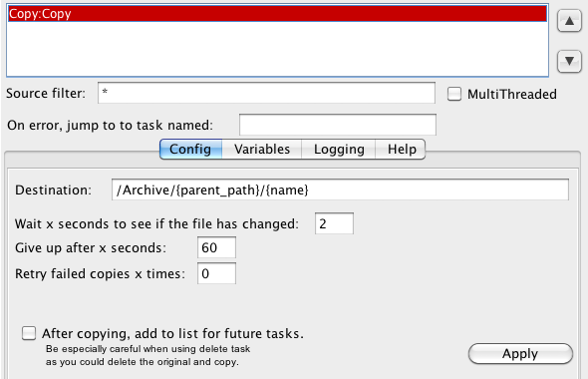This screenshot has width=588, height=379.
Task: Click the Destination path field
Action: coord(340,189)
